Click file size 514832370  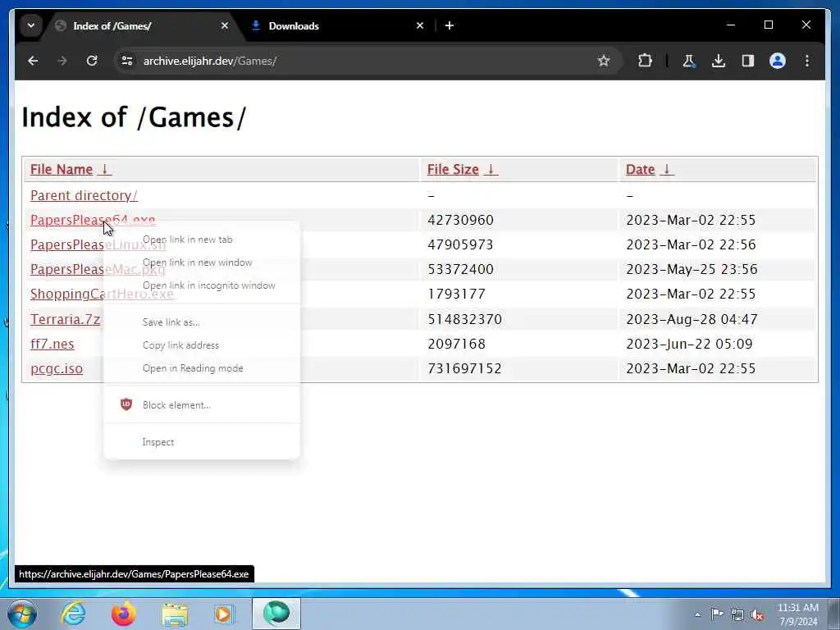pos(464,319)
